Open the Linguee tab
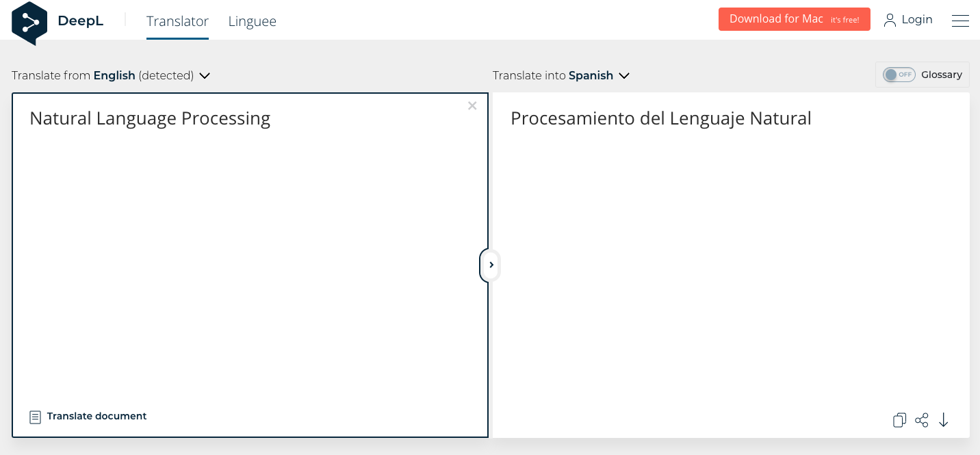The image size is (980, 455). pyautogui.click(x=253, y=21)
